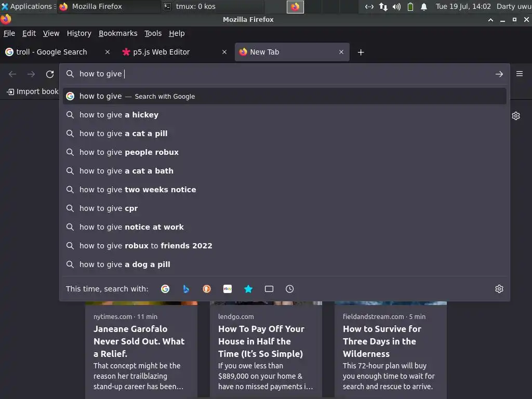This screenshot has width=532, height=399.
Task: Search with Google one-off icon
Action: 165,289
